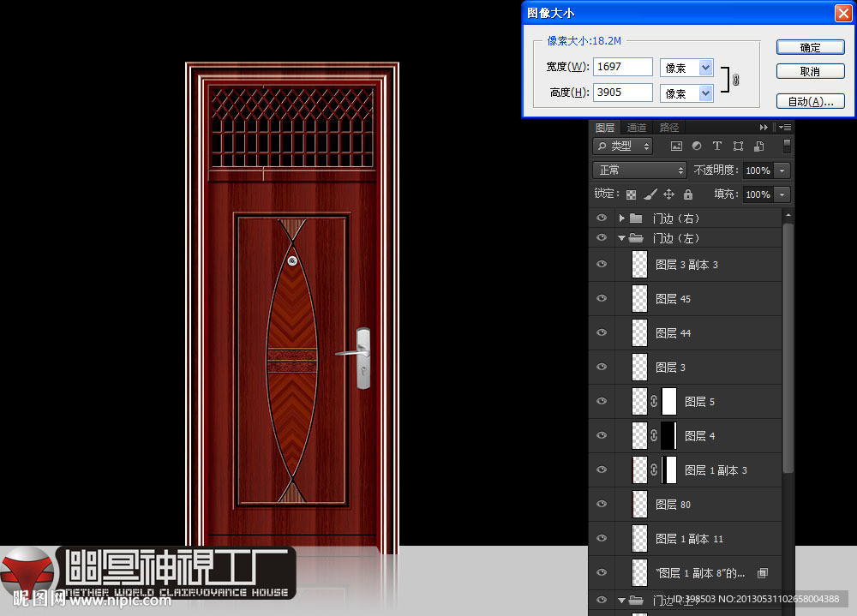857x616 pixels.
Task: Open the 不透明度 opacity slider arrow
Action: (x=782, y=170)
